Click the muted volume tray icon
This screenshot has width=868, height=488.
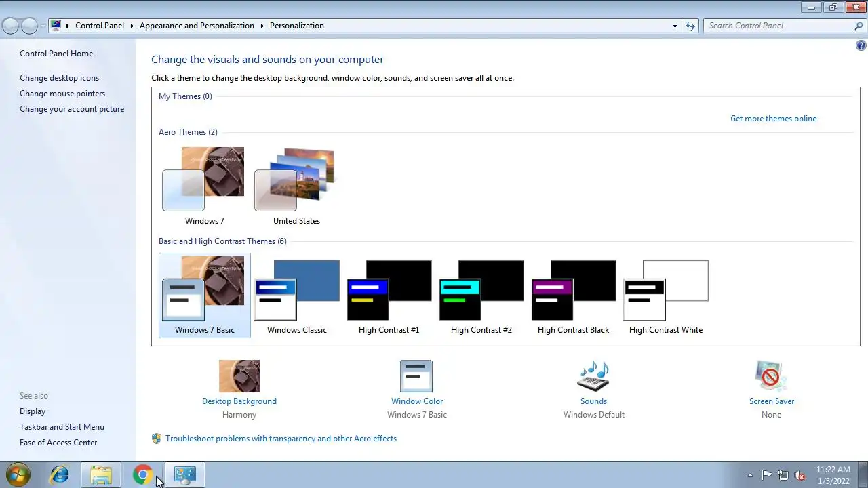pyautogui.click(x=800, y=475)
